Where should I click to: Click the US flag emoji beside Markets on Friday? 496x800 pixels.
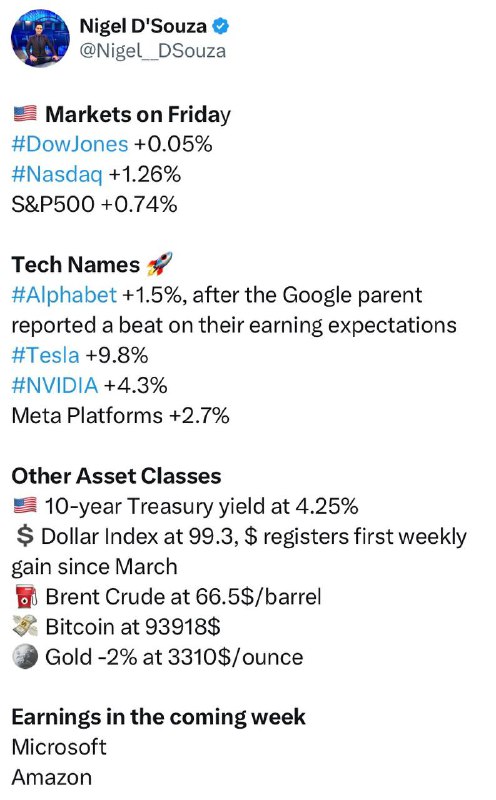click(x=25, y=113)
